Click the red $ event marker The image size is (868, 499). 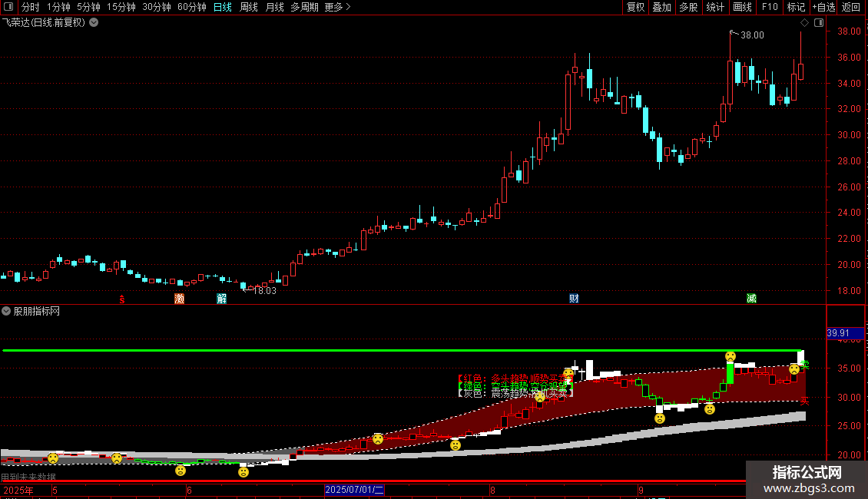coord(122,299)
